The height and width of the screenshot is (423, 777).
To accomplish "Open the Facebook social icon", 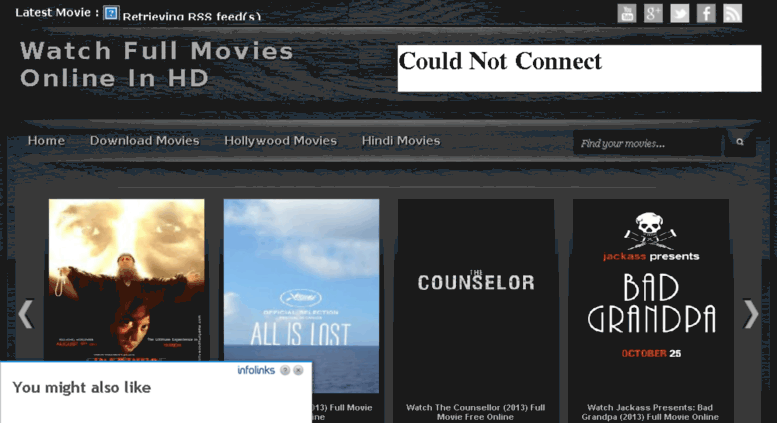I will coord(706,13).
